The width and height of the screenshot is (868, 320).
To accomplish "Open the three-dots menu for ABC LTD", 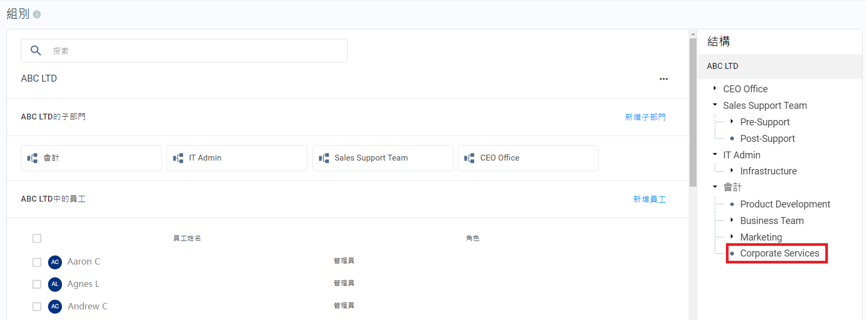I will coord(663,79).
